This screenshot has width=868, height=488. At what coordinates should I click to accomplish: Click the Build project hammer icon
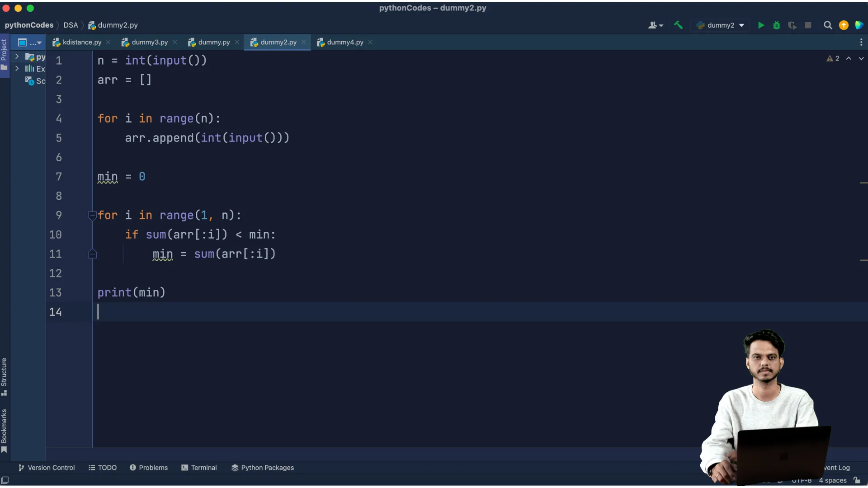(678, 25)
